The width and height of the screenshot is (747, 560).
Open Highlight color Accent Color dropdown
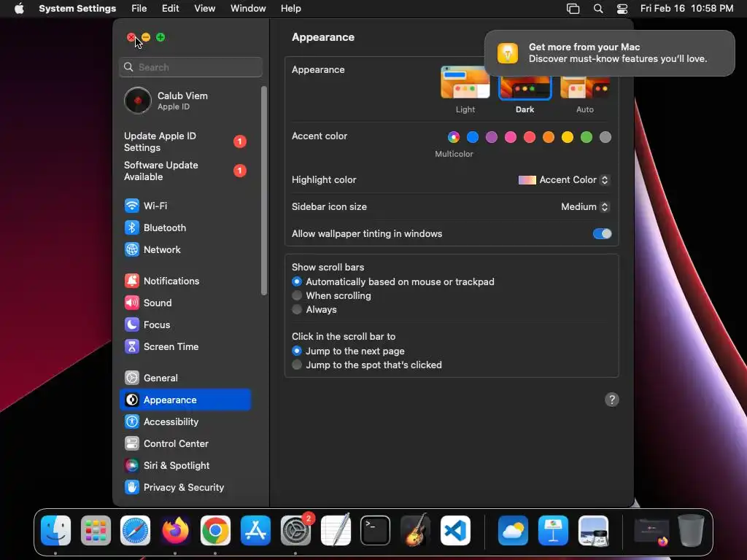click(564, 180)
